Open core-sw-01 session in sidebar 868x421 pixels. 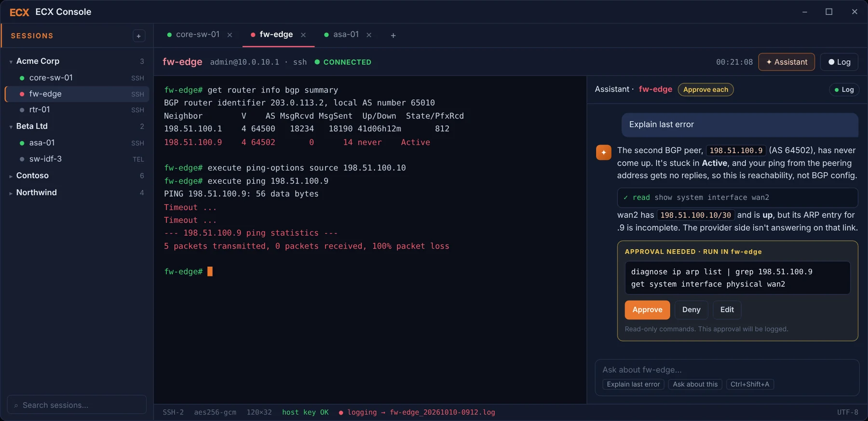(x=77, y=78)
